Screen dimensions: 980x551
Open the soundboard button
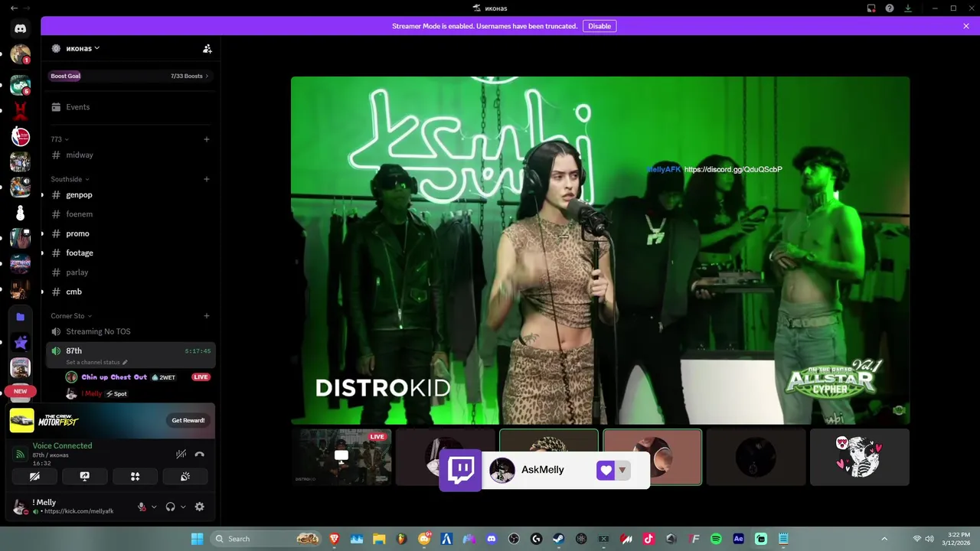coord(185,476)
